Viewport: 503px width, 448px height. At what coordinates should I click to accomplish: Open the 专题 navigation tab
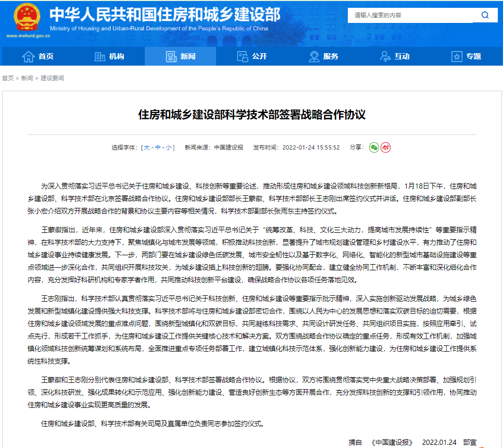point(466,56)
